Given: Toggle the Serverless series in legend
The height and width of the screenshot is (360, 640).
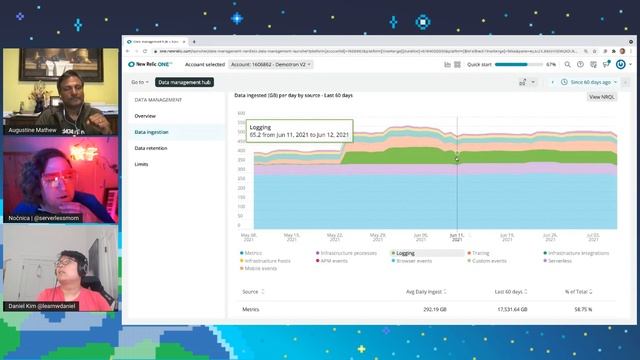Looking at the screenshot, I should tap(558, 261).
